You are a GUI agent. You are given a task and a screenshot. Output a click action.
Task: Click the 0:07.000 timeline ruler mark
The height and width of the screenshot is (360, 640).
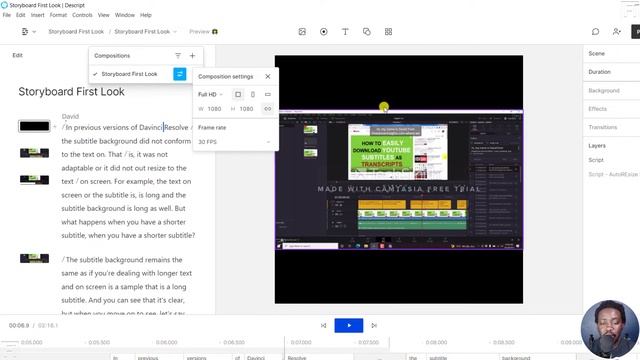(301, 342)
